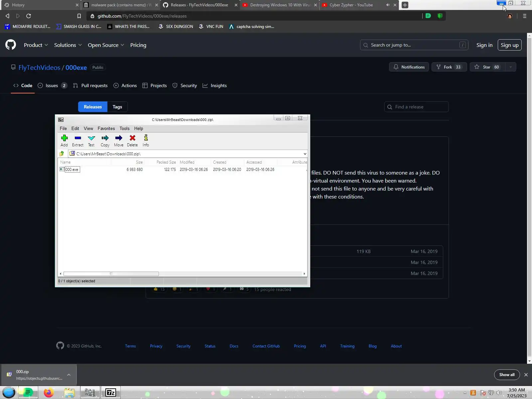Click the Sign in link
Screen dimensions: 532x399
point(484,45)
